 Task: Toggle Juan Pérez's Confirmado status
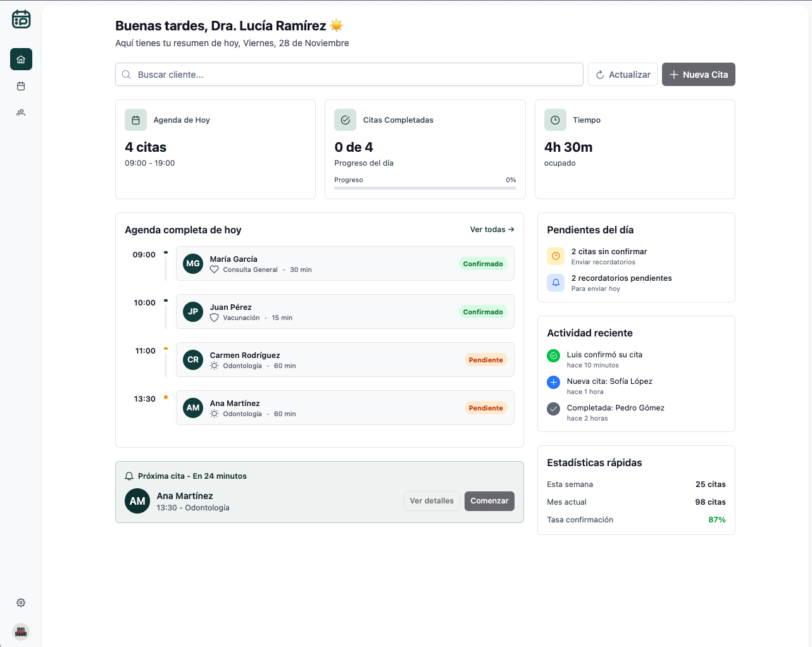point(483,311)
